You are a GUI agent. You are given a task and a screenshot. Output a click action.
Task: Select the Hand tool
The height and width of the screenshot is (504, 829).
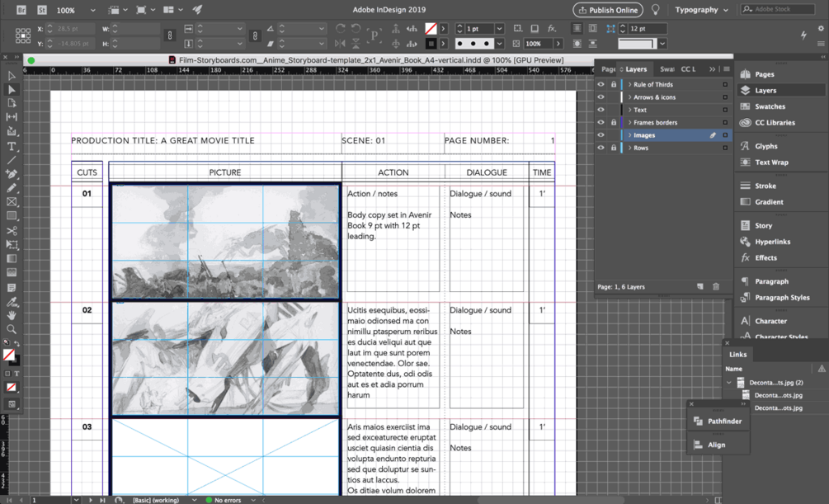12,316
